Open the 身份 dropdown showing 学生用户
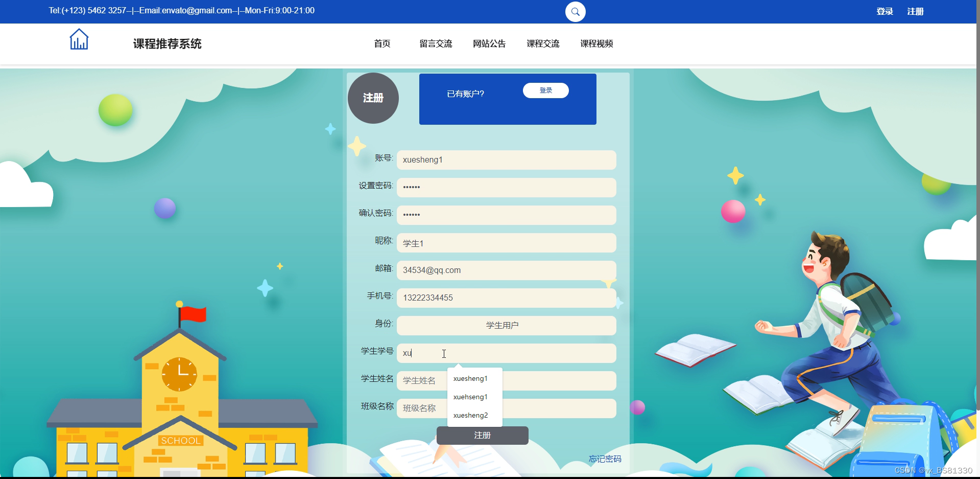This screenshot has width=980, height=479. click(x=507, y=326)
